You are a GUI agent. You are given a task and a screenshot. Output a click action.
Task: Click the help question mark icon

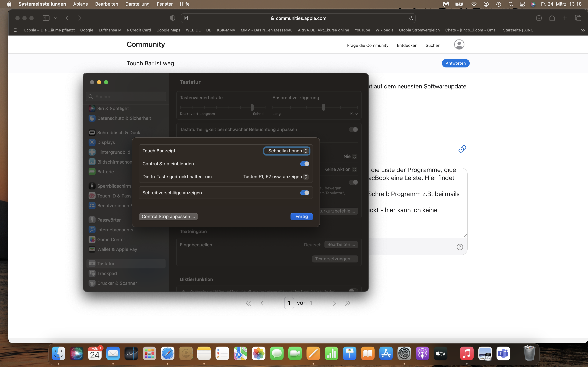coord(460,247)
